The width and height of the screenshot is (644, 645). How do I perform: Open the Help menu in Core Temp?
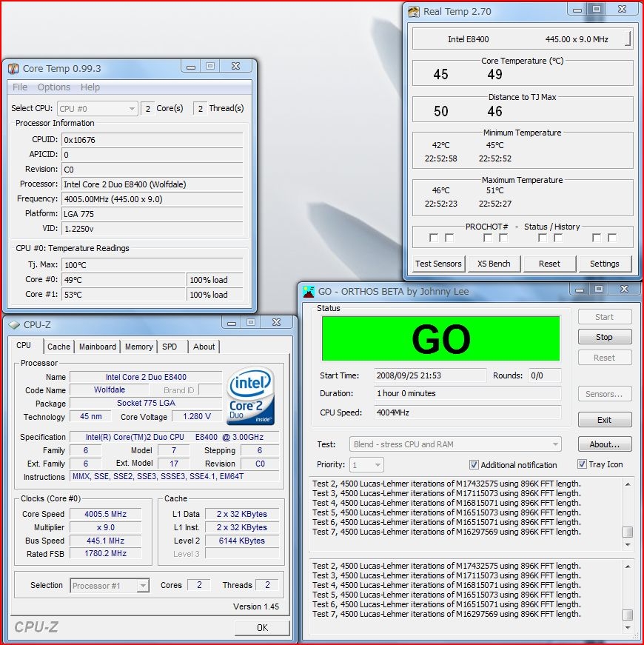[90, 87]
